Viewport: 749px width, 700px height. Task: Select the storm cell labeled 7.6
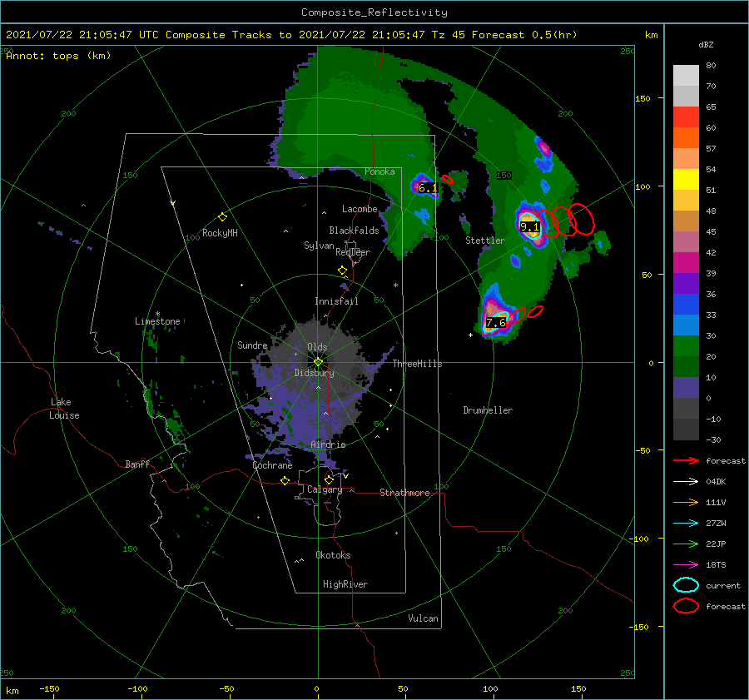coord(495,322)
